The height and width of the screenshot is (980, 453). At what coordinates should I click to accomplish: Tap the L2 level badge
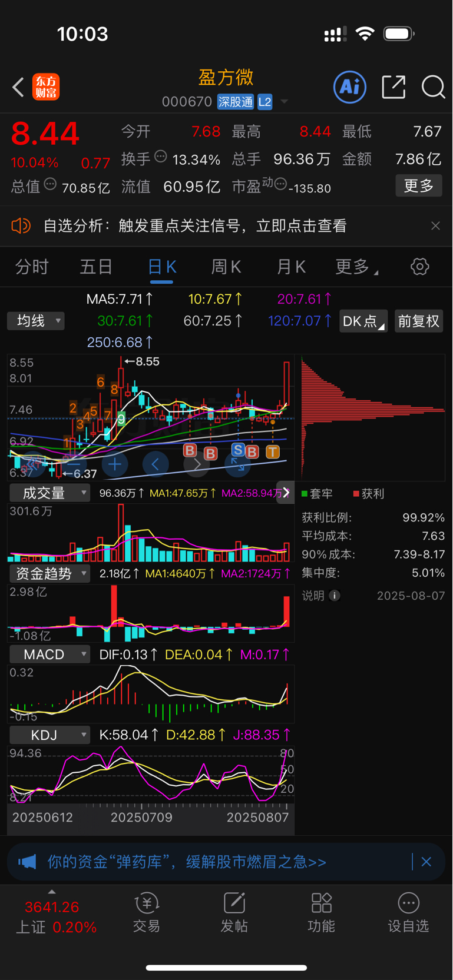point(265,102)
